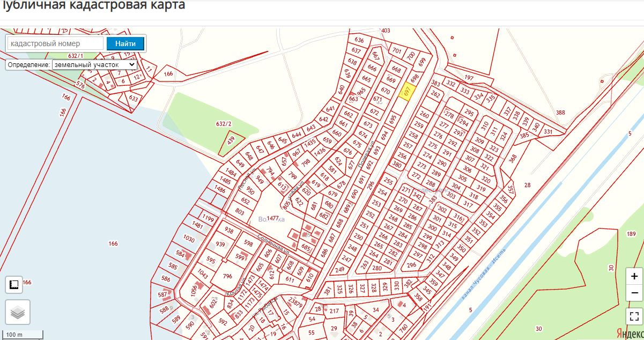Click parcel number 695
Image resolution: width=644 pixels, height=340 pixels.
pyautogui.click(x=393, y=119)
